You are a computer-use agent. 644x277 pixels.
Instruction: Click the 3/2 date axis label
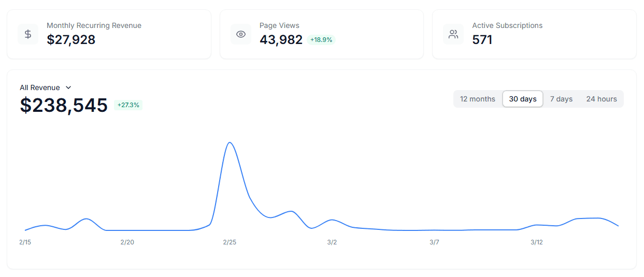[332, 242]
